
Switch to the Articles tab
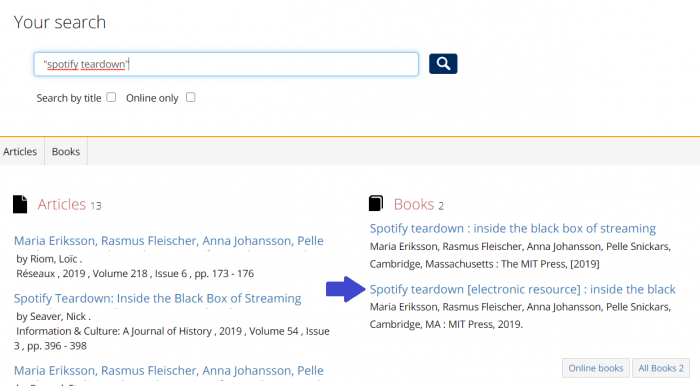(20, 152)
